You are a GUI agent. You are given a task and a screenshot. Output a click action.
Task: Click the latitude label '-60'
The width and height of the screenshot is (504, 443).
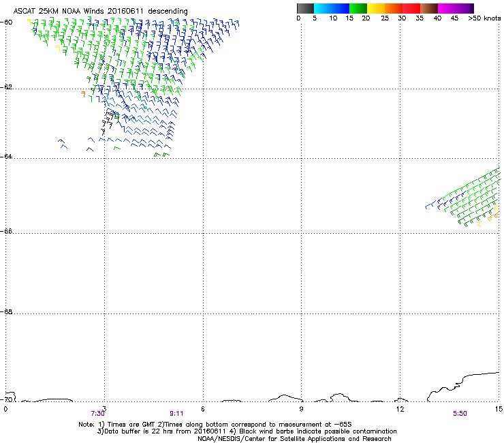tap(7, 22)
